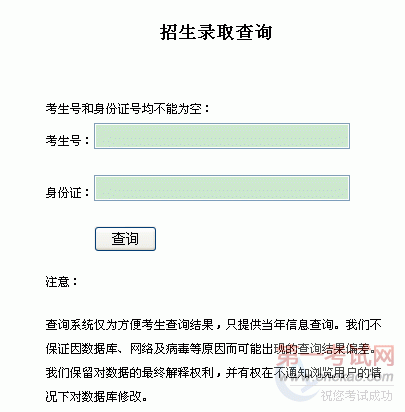The height and width of the screenshot is (412, 405).
Task: Click the 第一考试网 red watermark logo
Action: pyautogui.click(x=336, y=357)
